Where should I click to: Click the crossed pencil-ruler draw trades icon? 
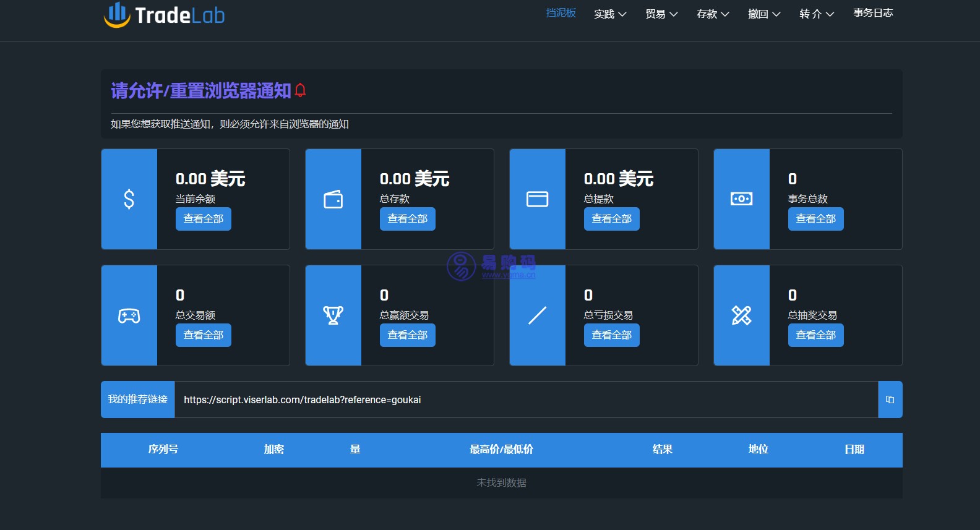tap(741, 315)
